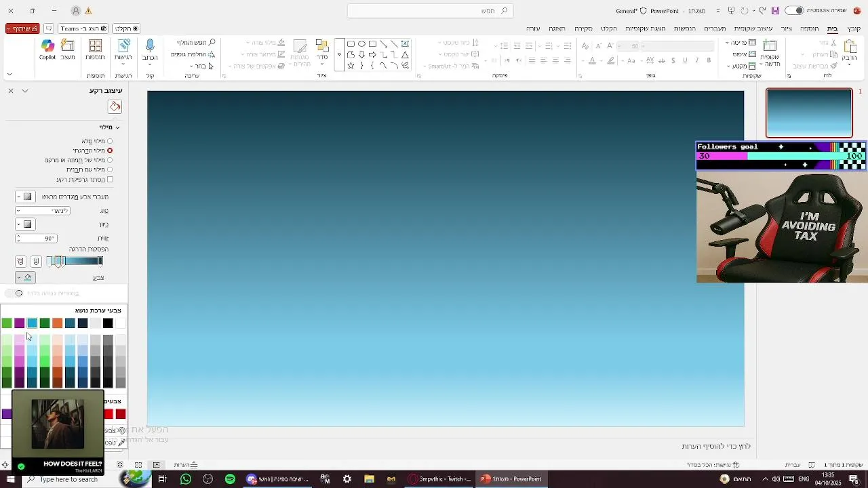
Task: Toggle Record (הקלט) button in ribbon
Action: [x=126, y=28]
